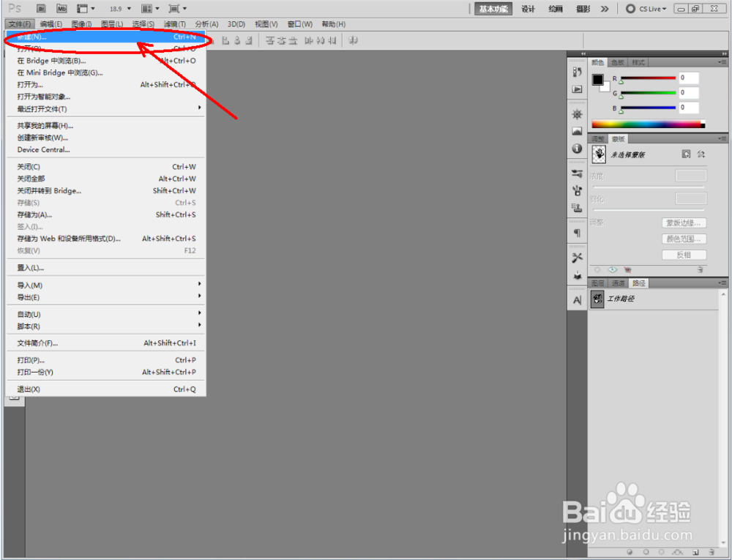Screen dimensions: 732x560
Task: Click the G value input field
Action: pos(689,93)
